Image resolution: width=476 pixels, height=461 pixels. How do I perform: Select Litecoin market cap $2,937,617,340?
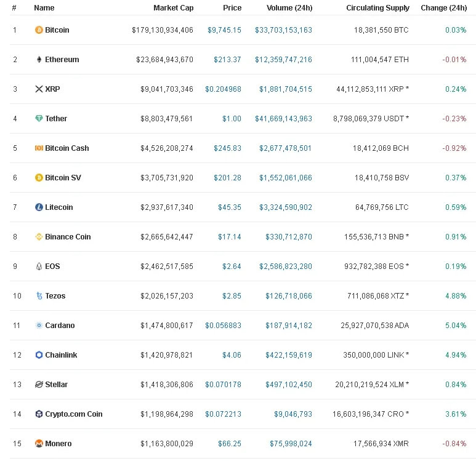click(x=167, y=207)
